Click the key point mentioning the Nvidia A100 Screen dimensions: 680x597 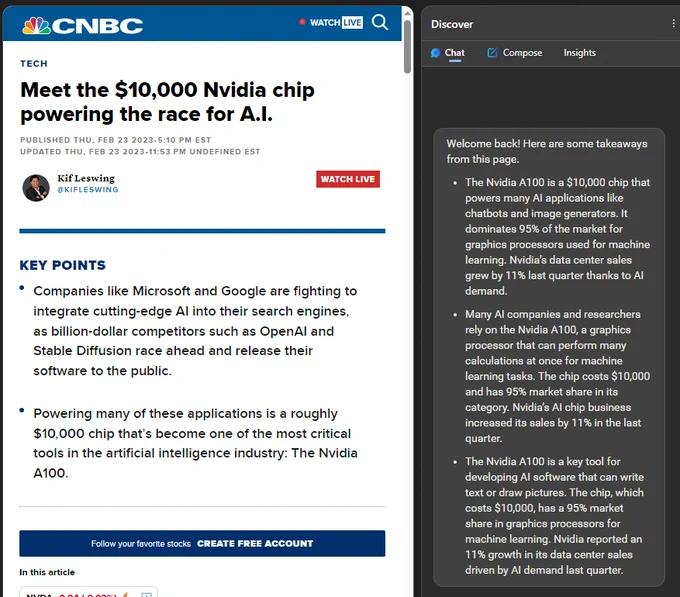point(195,443)
